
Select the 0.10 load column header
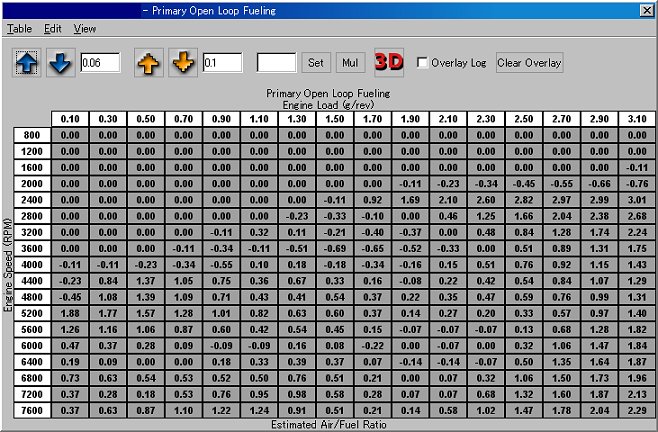pyautogui.click(x=70, y=119)
